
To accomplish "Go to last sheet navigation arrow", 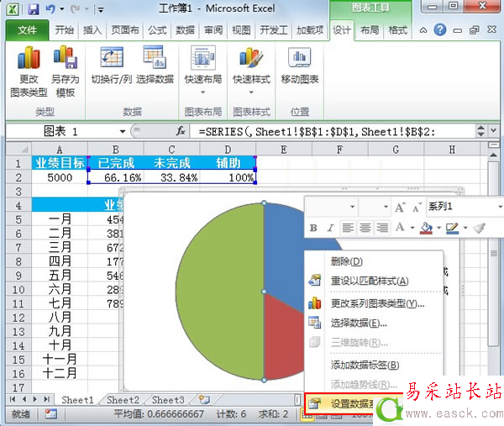I will pos(47,399).
